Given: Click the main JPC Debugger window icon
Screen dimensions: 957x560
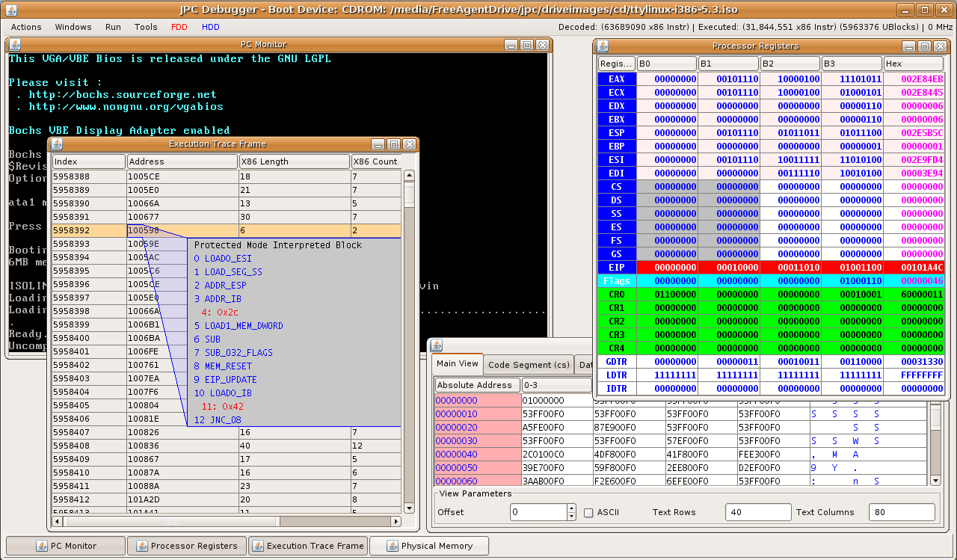Looking at the screenshot, I should click(10, 10).
